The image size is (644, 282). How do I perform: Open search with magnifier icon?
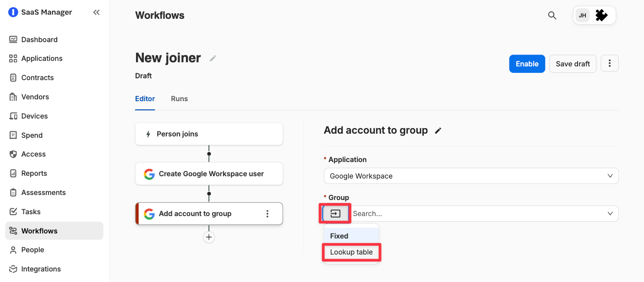(x=552, y=16)
